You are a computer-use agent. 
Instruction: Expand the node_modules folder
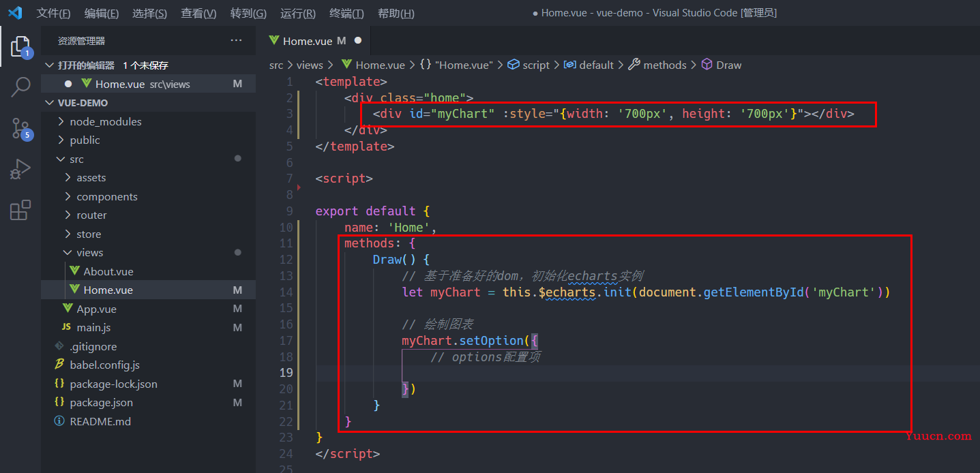pyautogui.click(x=61, y=121)
